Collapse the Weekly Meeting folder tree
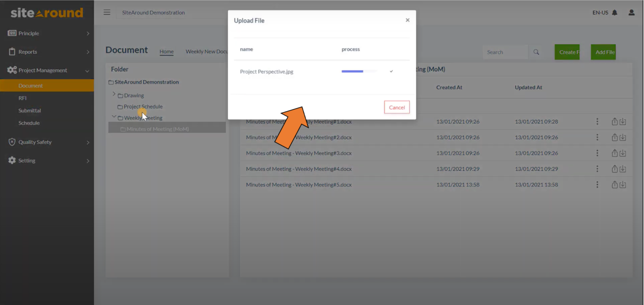This screenshot has width=644, height=305. click(114, 116)
